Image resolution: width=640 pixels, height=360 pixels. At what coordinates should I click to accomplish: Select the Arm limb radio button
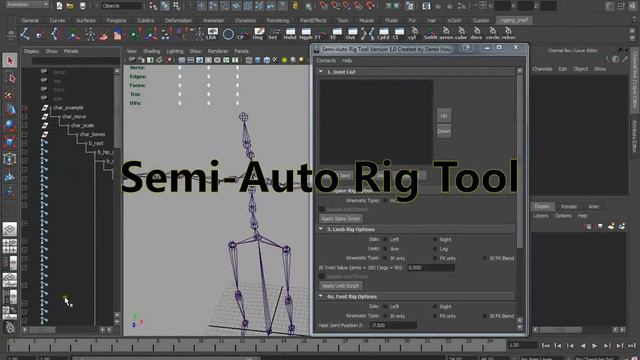point(385,249)
